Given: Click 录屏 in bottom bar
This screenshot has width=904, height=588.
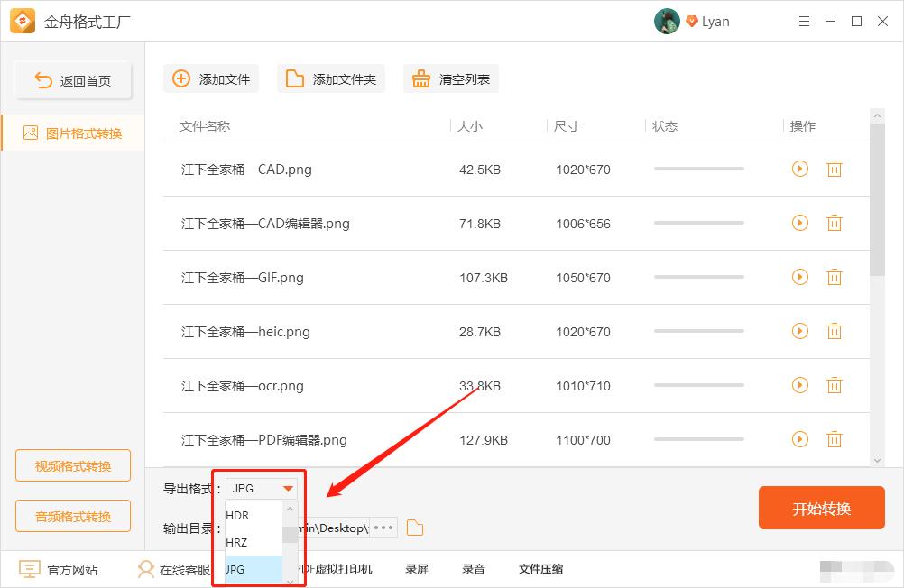Looking at the screenshot, I should [x=416, y=570].
